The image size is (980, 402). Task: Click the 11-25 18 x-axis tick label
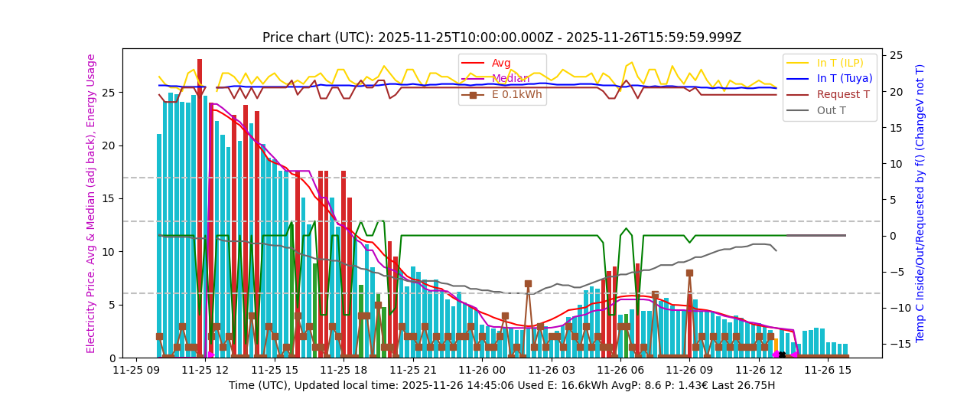point(343,370)
